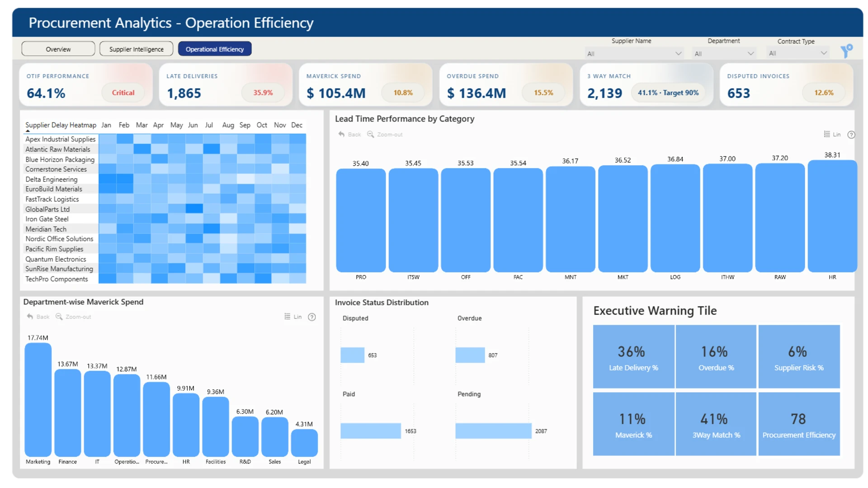Click Zoom-out magnifier in Maverick Spend chart
The image size is (868, 488).
coord(59,317)
